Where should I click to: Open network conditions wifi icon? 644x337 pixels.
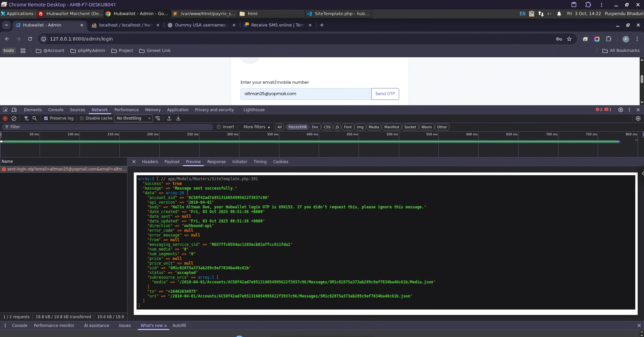(158, 118)
